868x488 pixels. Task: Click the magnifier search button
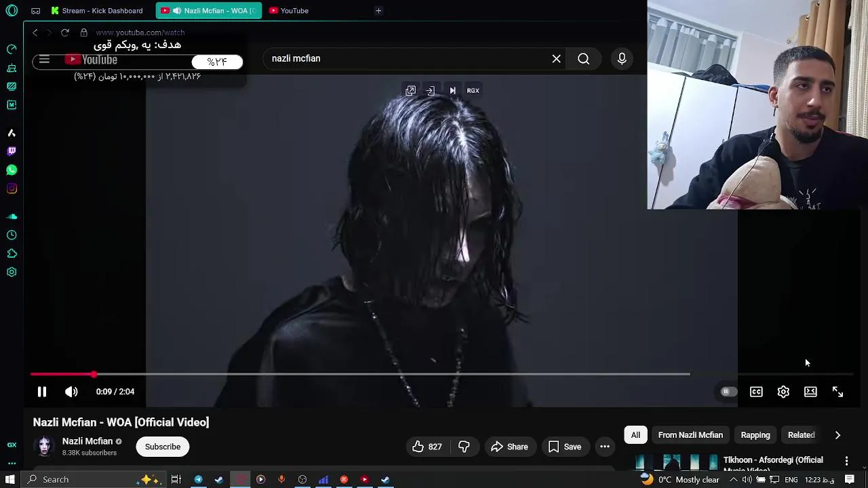point(583,59)
